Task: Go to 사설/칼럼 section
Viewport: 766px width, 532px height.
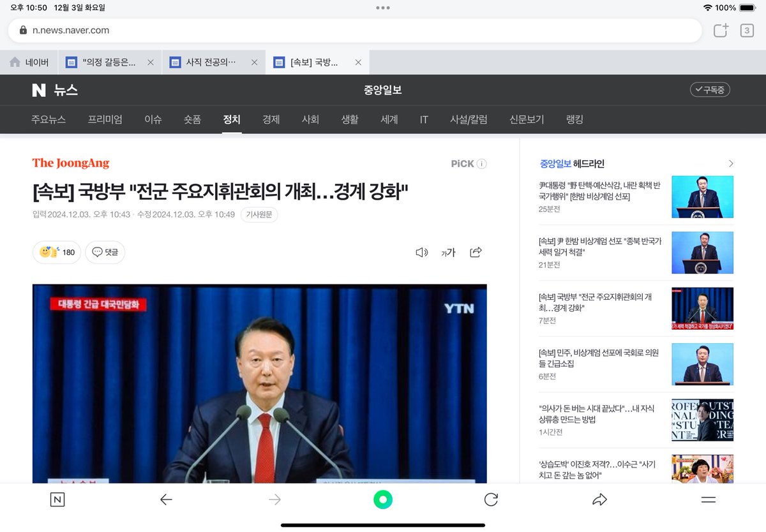Action: click(x=469, y=119)
